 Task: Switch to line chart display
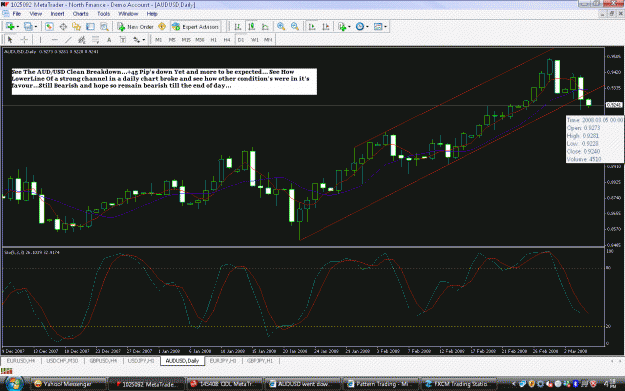265,27
